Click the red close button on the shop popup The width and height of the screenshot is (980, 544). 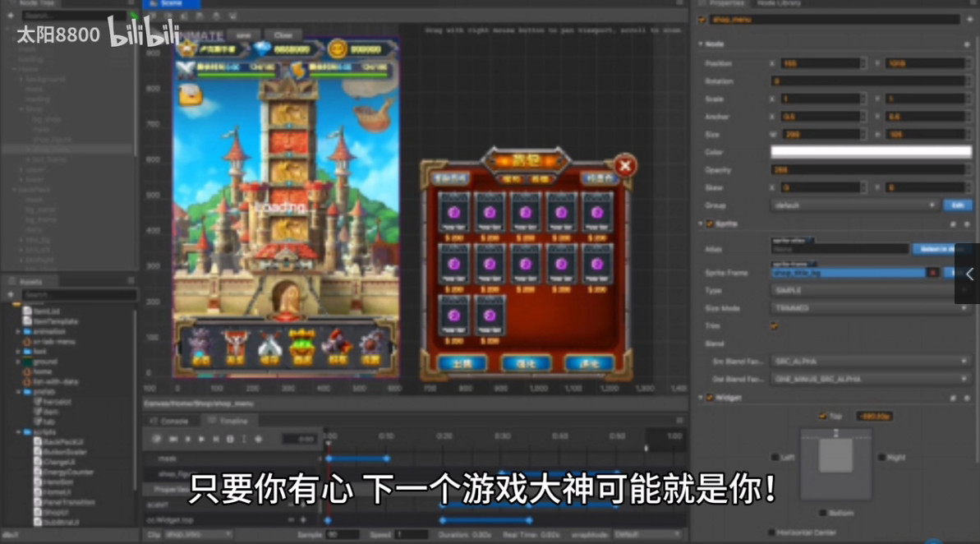point(625,166)
